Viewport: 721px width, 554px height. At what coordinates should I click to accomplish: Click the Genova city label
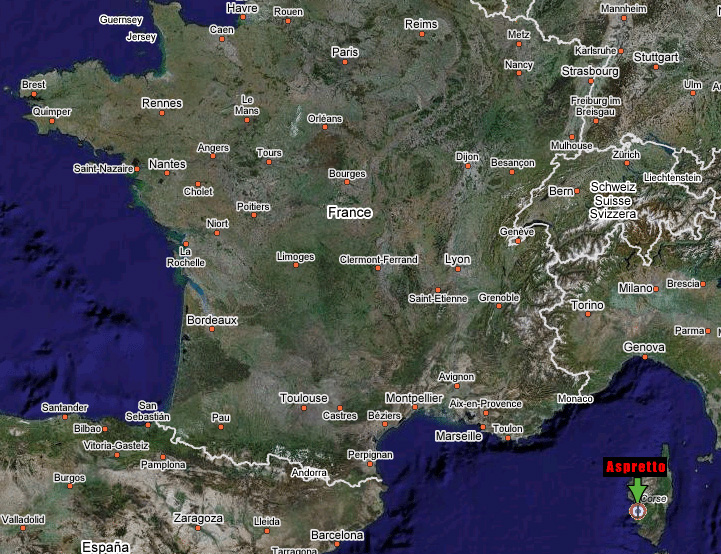tap(643, 347)
